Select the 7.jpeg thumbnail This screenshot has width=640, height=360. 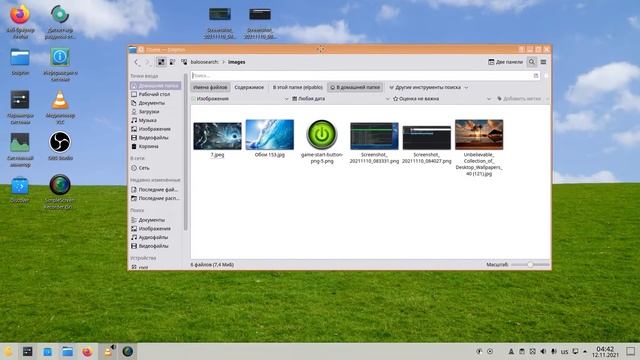coord(217,136)
